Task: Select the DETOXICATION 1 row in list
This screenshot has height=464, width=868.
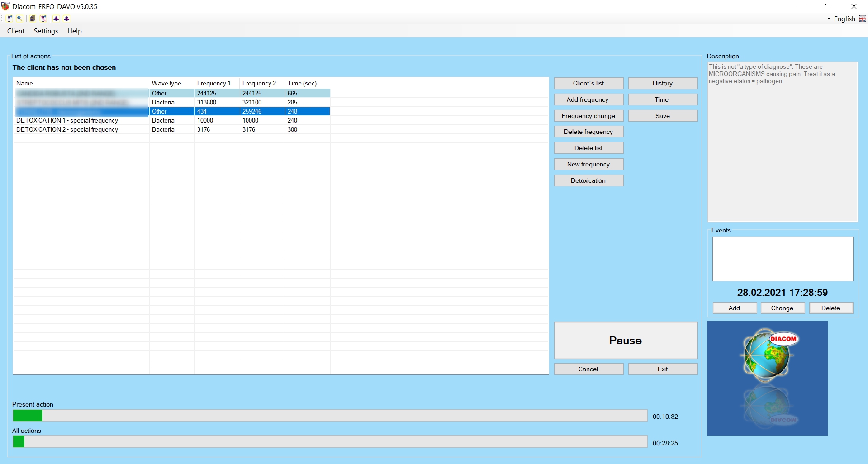Action: pyautogui.click(x=67, y=121)
